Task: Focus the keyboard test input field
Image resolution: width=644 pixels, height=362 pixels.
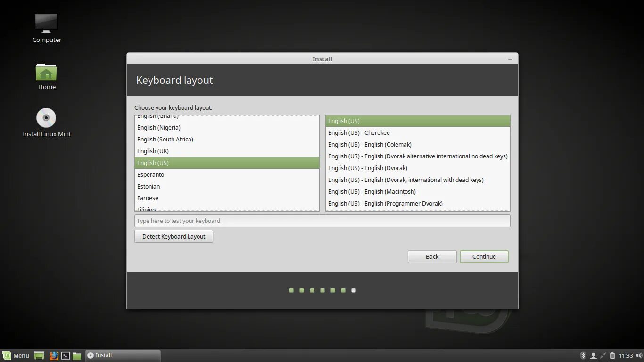Action: (322, 221)
